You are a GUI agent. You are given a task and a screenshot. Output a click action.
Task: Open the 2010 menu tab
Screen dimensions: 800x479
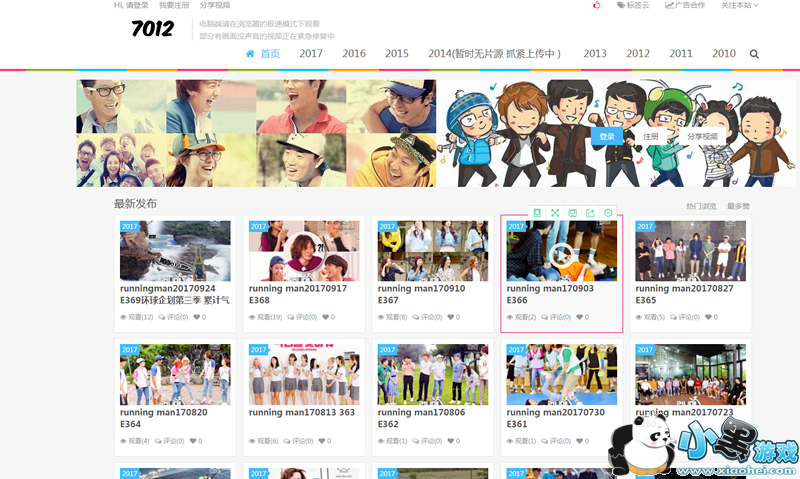(723, 54)
